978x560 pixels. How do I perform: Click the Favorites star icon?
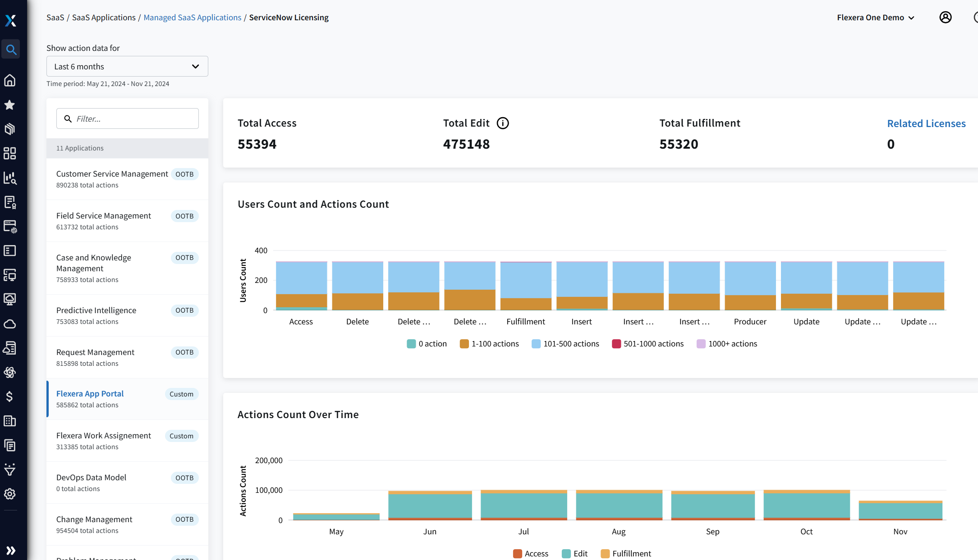(x=10, y=105)
